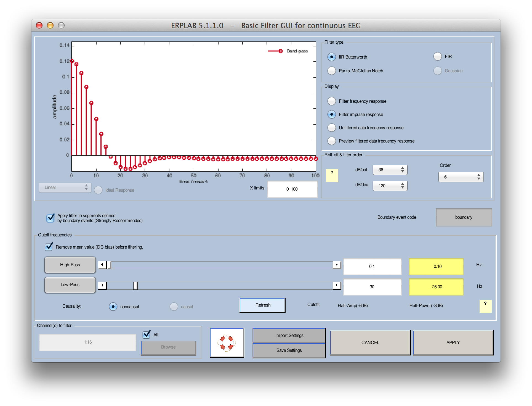Open the dB/oct dropdown

[x=390, y=170]
